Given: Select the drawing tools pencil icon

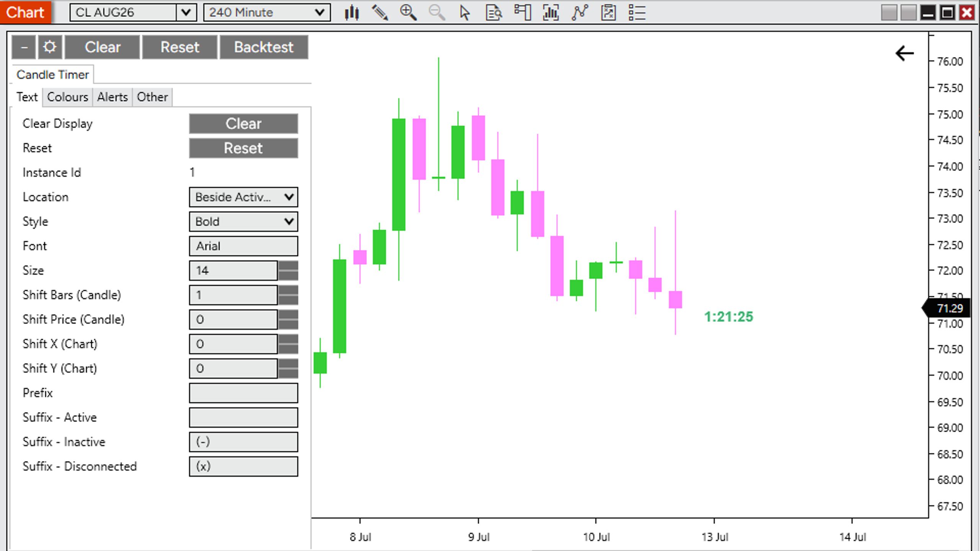Looking at the screenshot, I should [x=380, y=13].
